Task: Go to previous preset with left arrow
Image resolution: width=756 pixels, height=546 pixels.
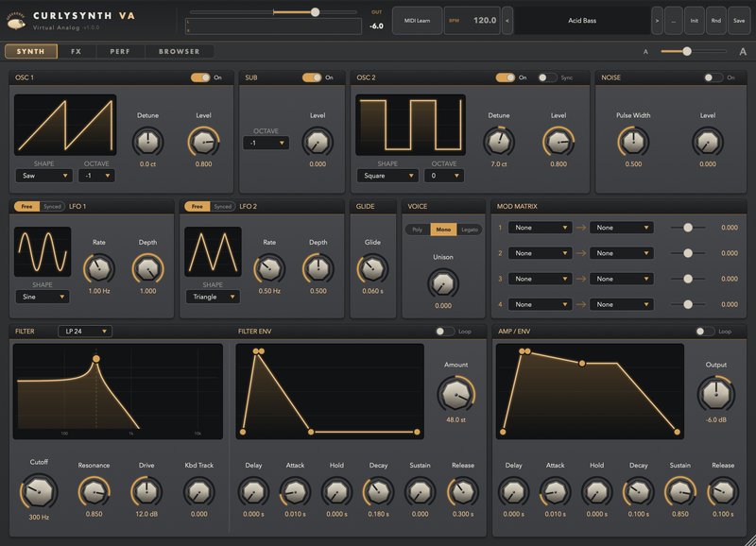Action: 507,21
